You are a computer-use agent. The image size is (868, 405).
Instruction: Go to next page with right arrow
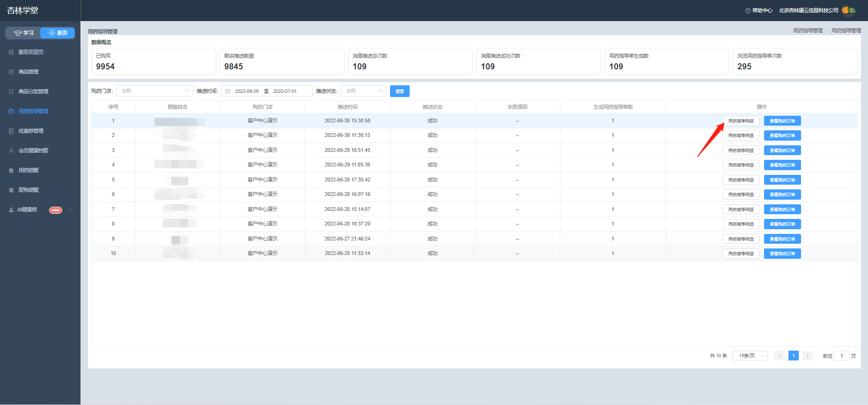pos(808,356)
